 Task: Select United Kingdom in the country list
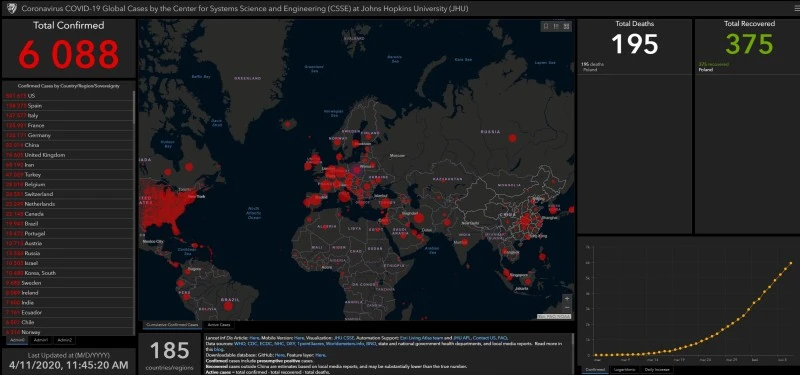[68, 155]
